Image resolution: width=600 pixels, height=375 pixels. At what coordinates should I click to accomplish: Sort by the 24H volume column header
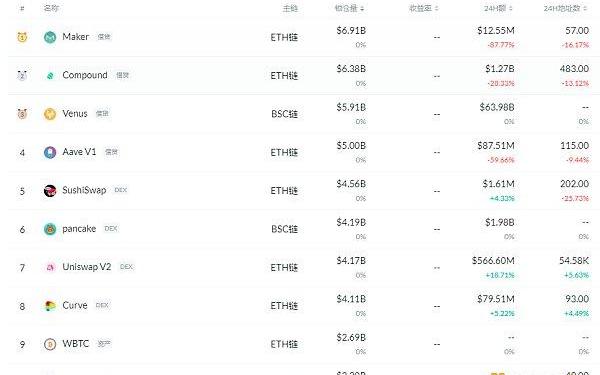(497, 8)
